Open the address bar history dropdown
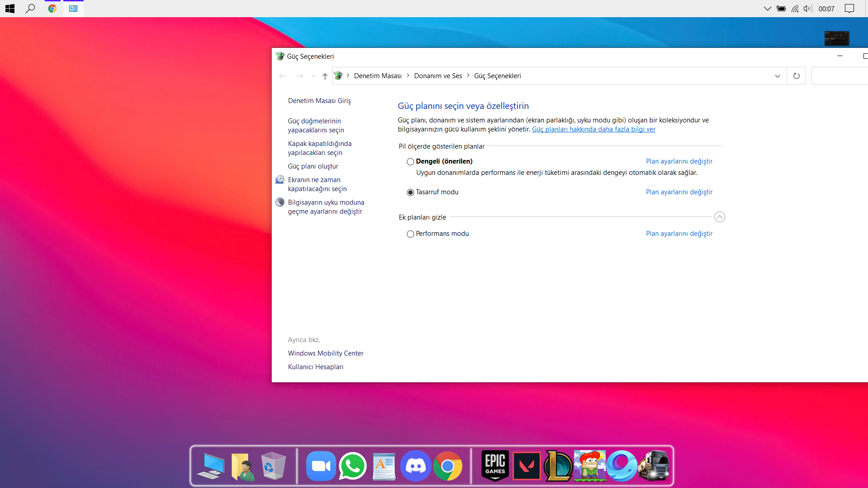Image resolution: width=868 pixels, height=488 pixels. pos(777,76)
